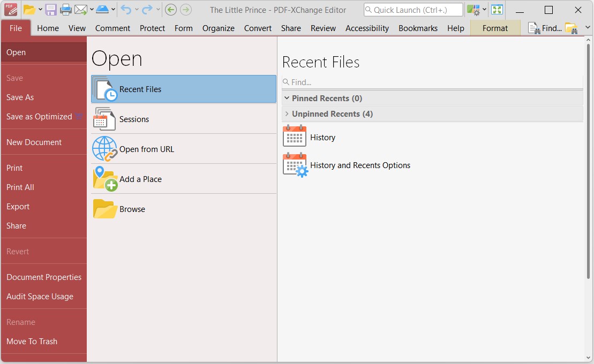Image resolution: width=594 pixels, height=364 pixels.
Task: Open History and Recents Options
Action: pos(360,165)
